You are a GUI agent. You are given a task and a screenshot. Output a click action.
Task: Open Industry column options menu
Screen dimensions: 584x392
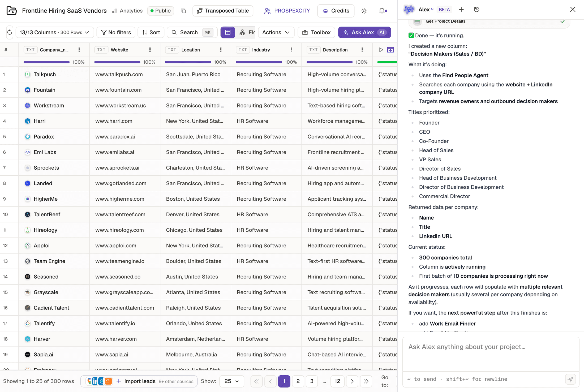tap(291, 50)
